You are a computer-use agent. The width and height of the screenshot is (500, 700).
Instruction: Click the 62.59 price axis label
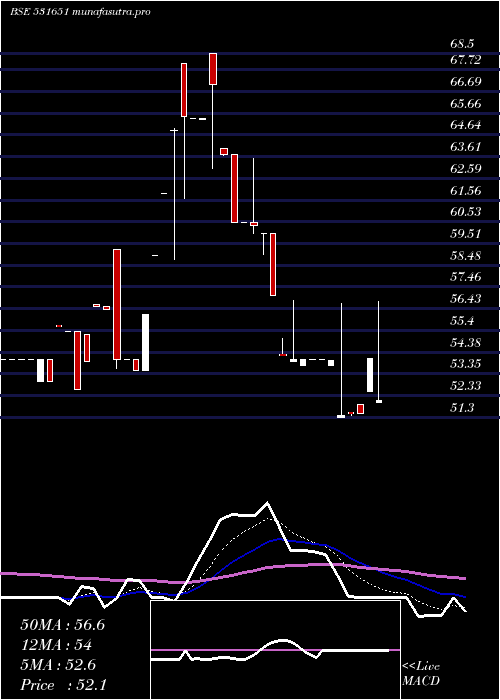point(465,169)
